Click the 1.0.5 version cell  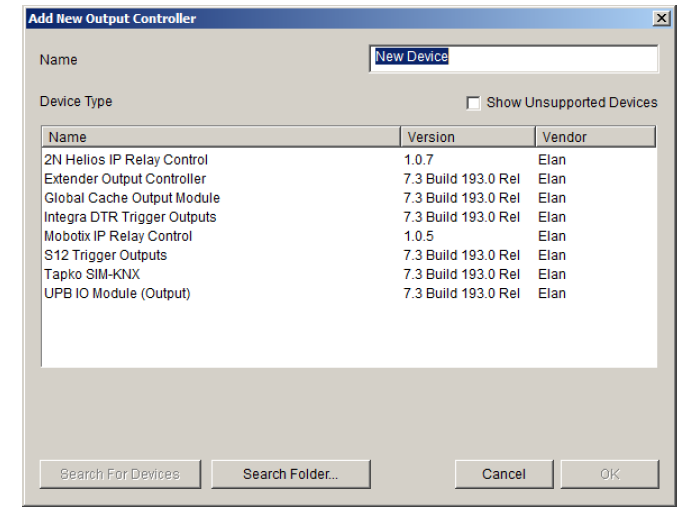[421, 236]
